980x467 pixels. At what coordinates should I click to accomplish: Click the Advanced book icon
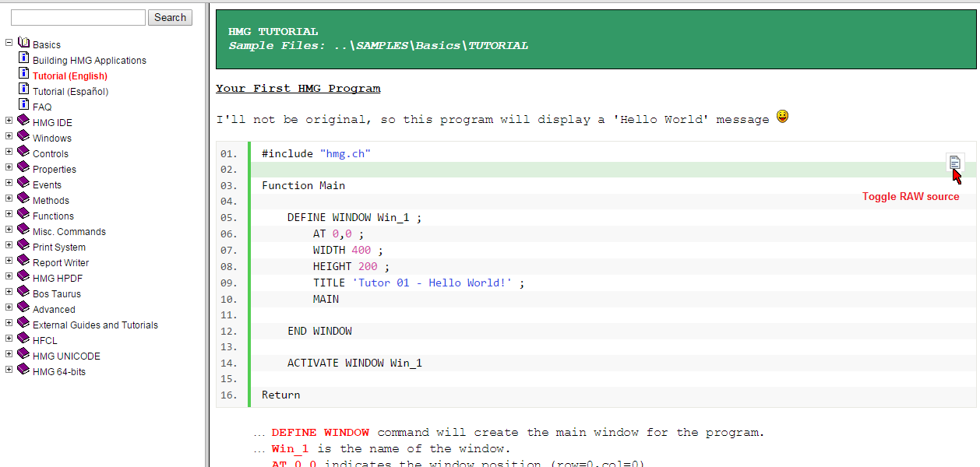click(23, 307)
